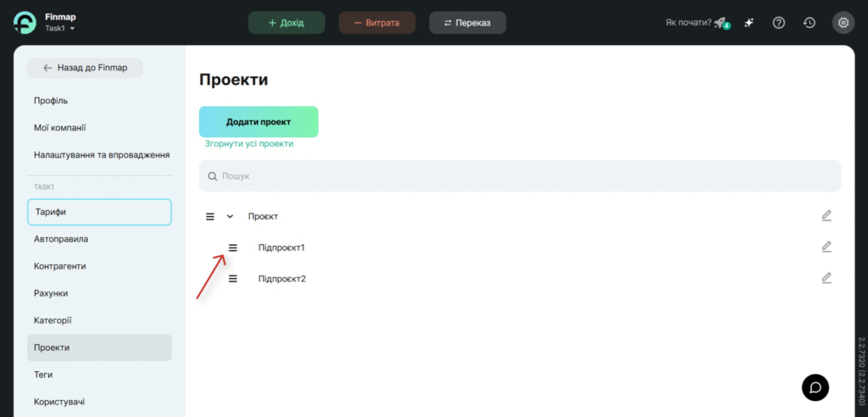Edit Підпроєкт2 with pencil icon
Screen dimensions: 868x417
[826, 277]
